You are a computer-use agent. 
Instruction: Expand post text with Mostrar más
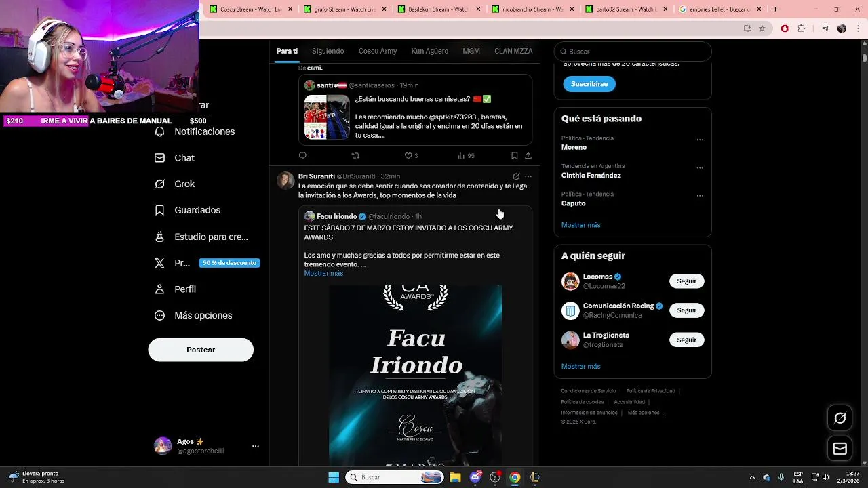(x=323, y=273)
